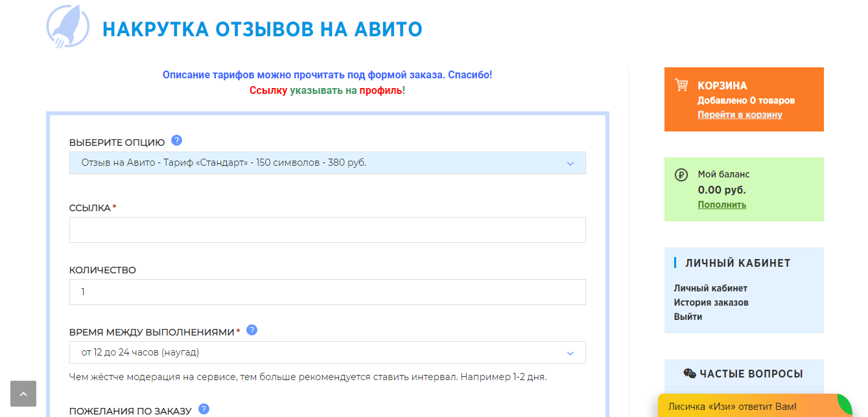Click the green leaf on chat widget

click(x=844, y=404)
